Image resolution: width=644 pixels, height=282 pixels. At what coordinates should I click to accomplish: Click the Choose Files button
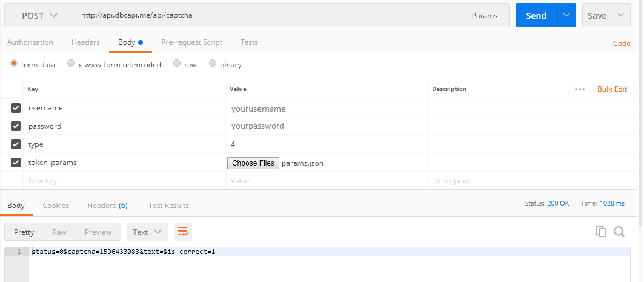[x=253, y=163]
